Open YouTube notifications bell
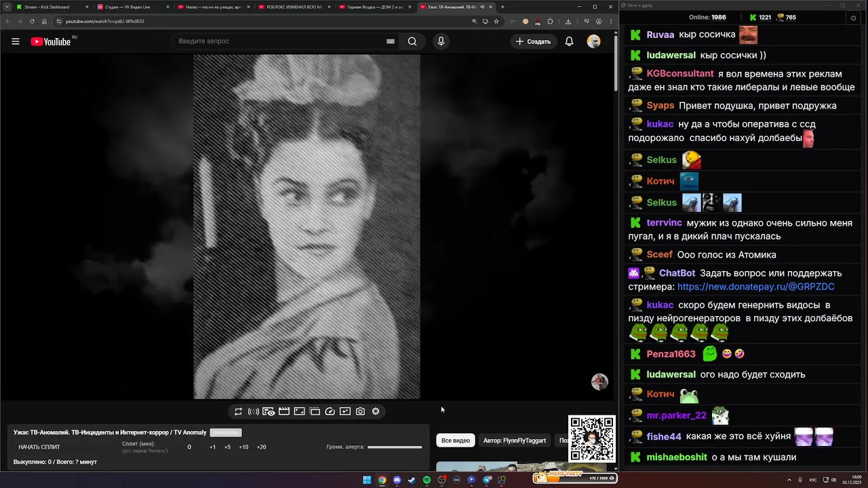The height and width of the screenshot is (488, 868). (570, 41)
